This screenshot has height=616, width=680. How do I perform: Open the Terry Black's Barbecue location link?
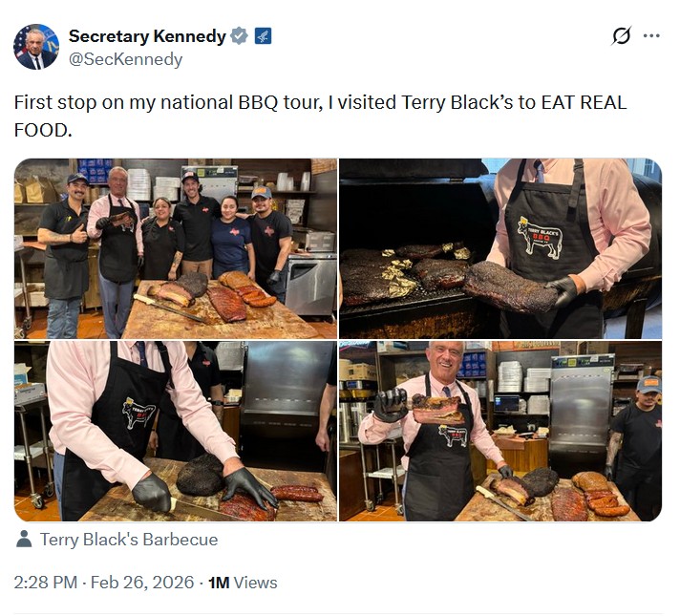[129, 540]
